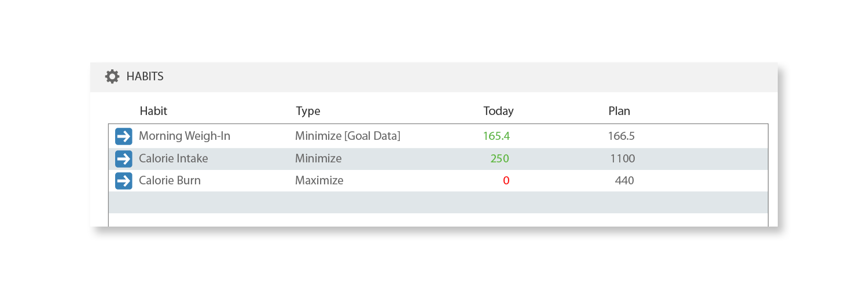
Task: Select the Calorie Burn habit name
Action: (170, 180)
